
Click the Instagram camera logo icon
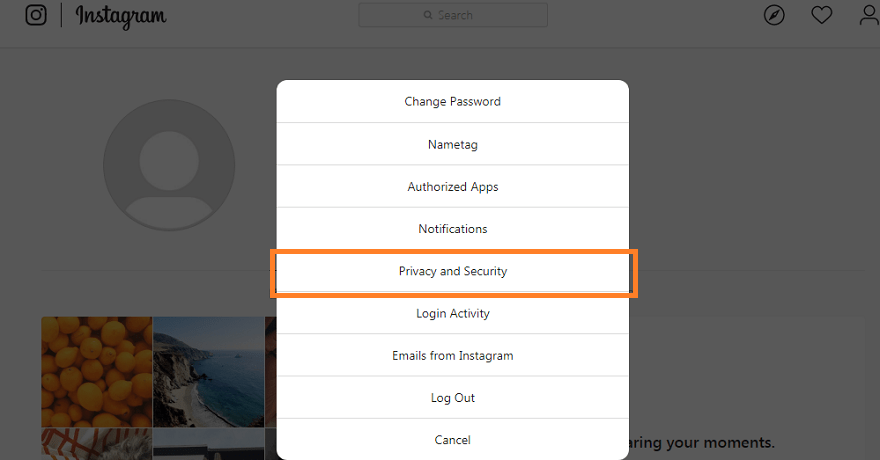(x=36, y=15)
